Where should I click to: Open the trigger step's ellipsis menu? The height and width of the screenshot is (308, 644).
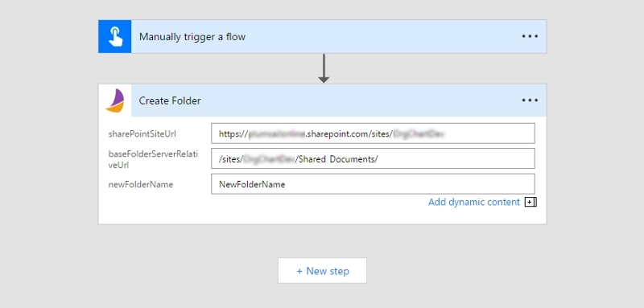(x=530, y=36)
